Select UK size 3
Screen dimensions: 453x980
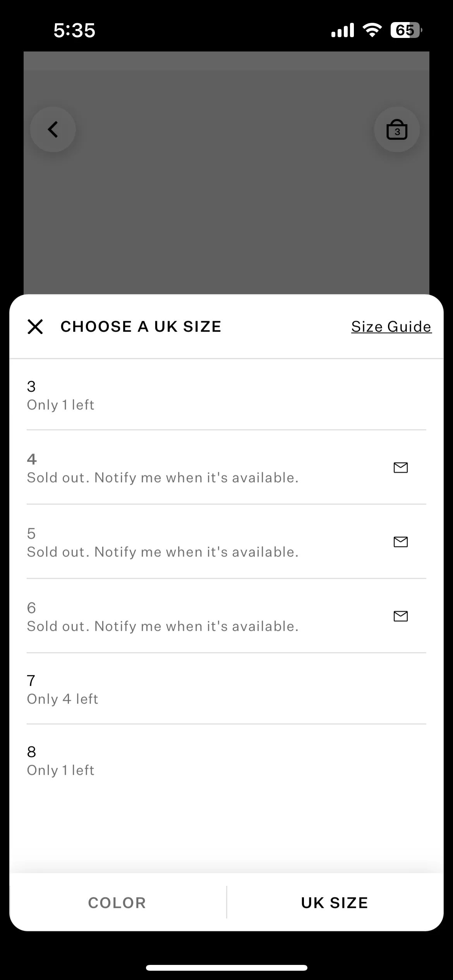(226, 395)
